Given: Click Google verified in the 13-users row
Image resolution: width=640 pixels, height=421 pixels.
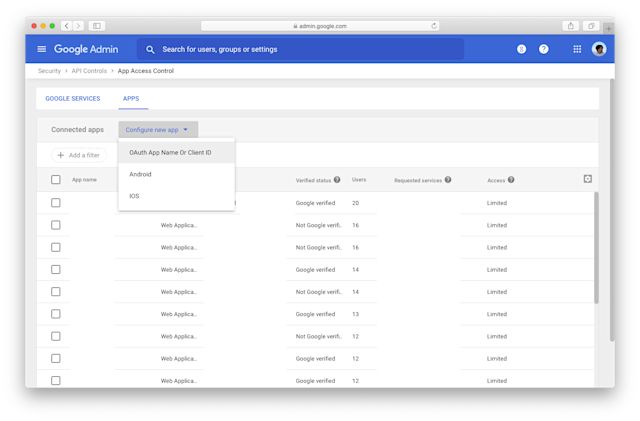Looking at the screenshot, I should [x=316, y=314].
